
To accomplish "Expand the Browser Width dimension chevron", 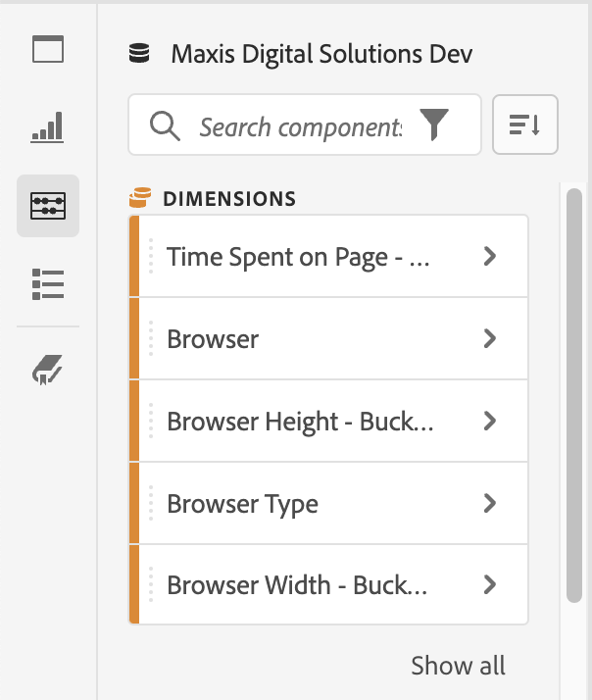I will click(x=491, y=585).
